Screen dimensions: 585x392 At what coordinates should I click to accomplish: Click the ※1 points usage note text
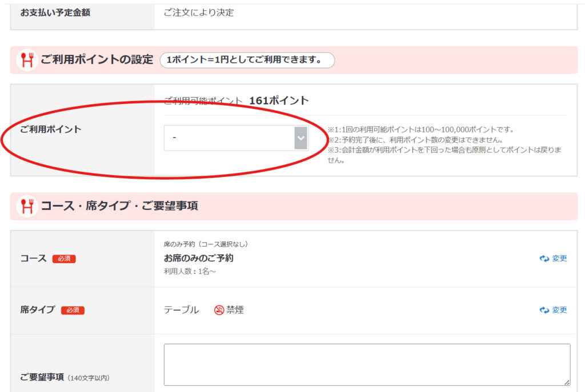(420, 130)
